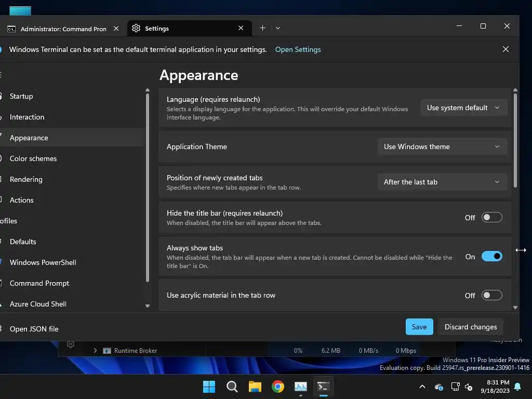
Task: Open Azure Cloud Shell profile settings
Action: click(x=73, y=304)
